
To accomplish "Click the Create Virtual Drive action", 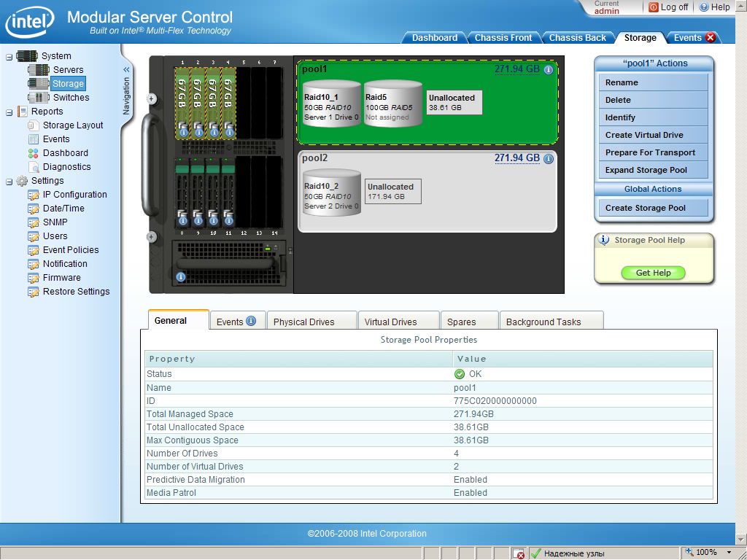I will point(644,135).
